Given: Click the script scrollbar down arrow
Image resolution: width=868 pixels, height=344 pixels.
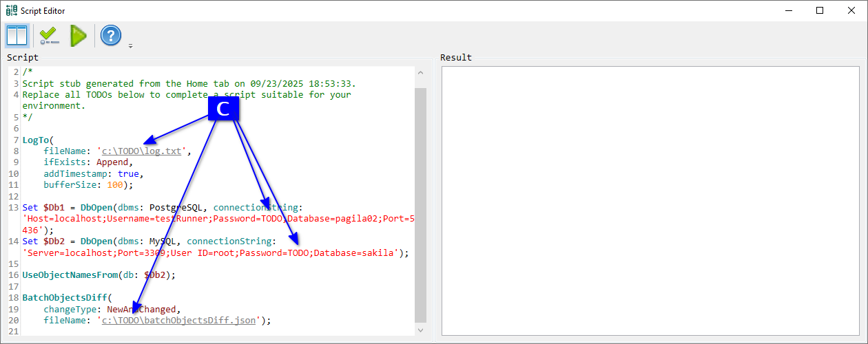Looking at the screenshot, I should (420, 330).
